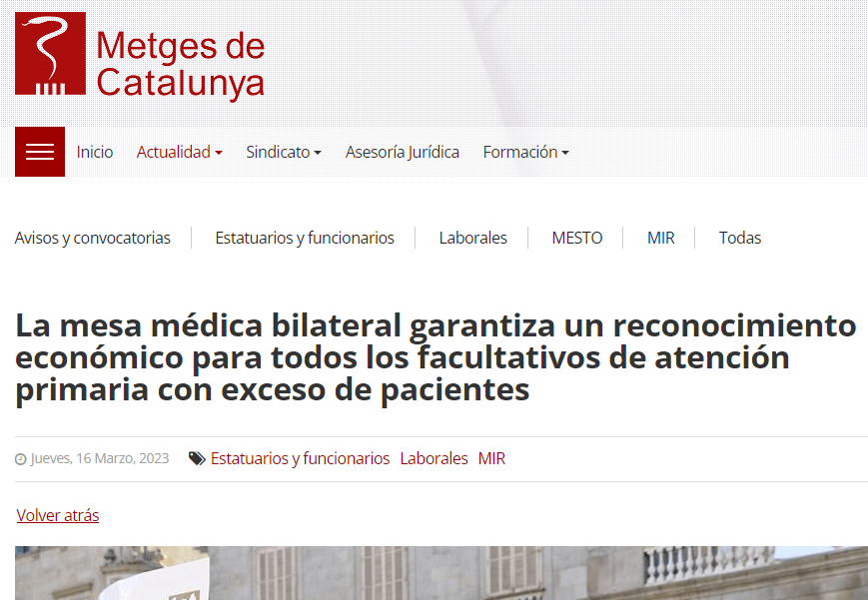Click the red MIR tag under the headline
The width and height of the screenshot is (868, 600).
491,459
